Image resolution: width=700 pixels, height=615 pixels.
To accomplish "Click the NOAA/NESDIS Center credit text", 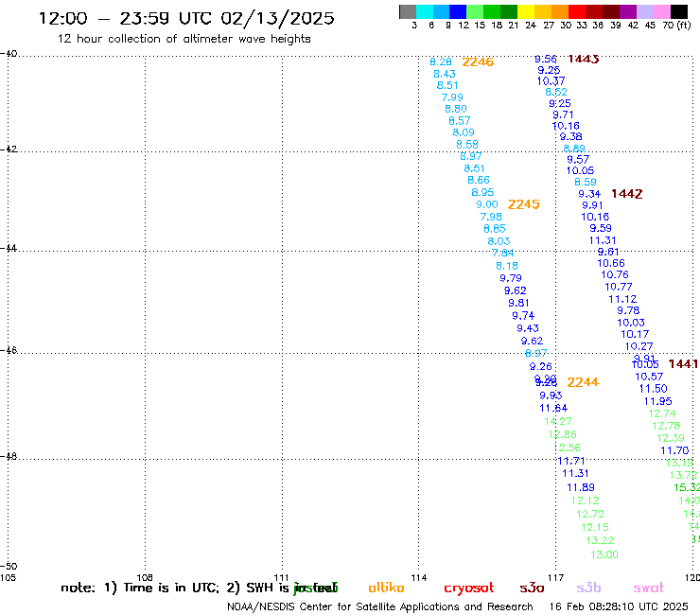I will point(380,607).
